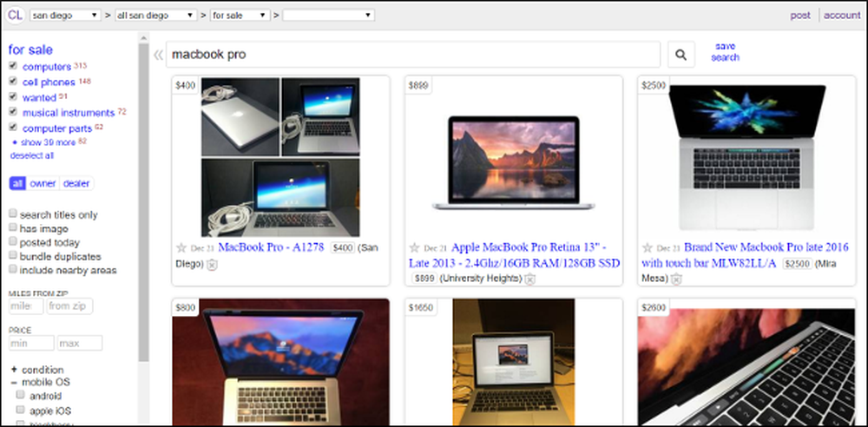Uncheck the wanted category
The image size is (868, 427).
[x=13, y=96]
